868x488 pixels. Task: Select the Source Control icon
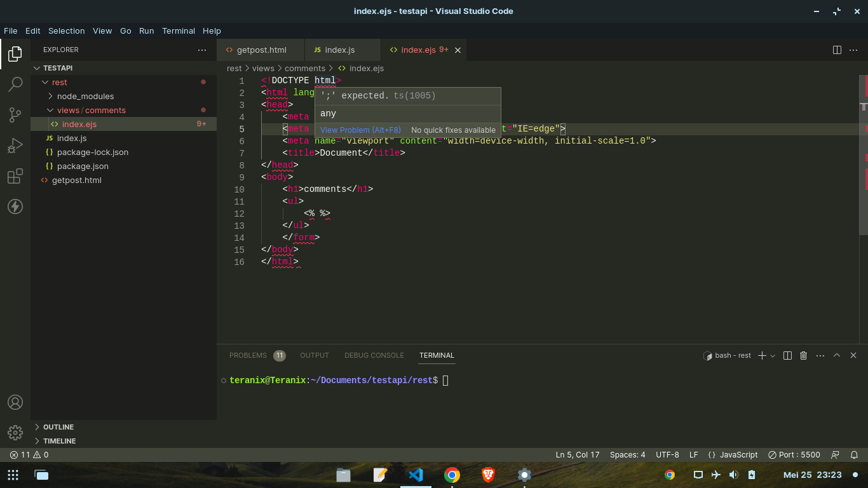point(15,115)
